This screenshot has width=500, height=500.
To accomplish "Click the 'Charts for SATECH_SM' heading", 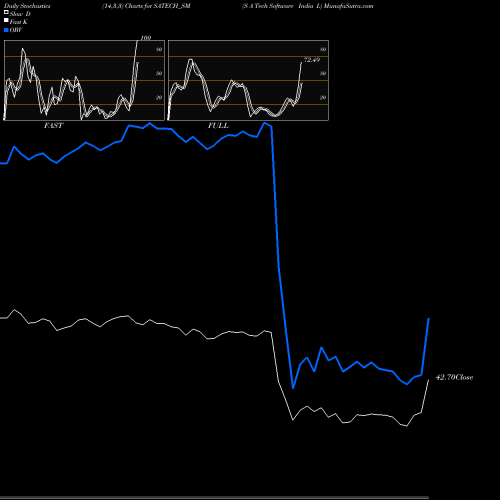I will pos(158,6).
